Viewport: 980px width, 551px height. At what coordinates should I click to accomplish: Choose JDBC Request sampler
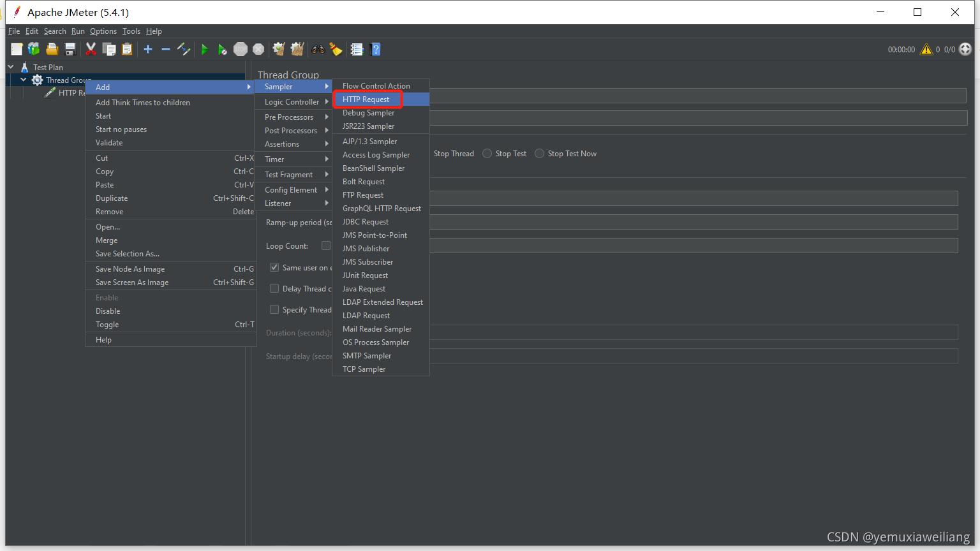click(x=381, y=221)
